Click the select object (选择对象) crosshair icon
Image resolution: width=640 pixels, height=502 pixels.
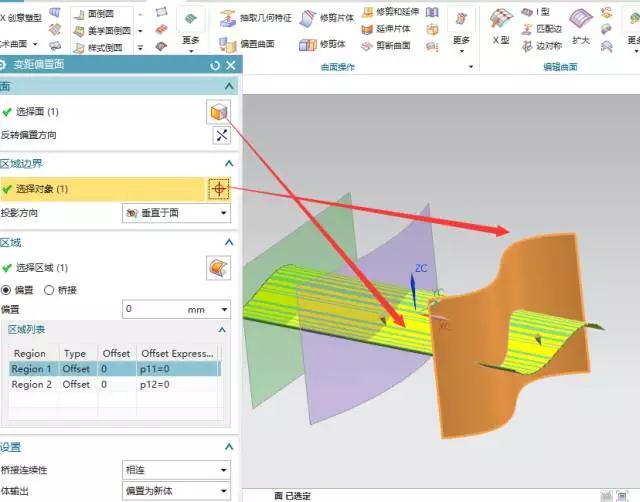[x=220, y=188]
